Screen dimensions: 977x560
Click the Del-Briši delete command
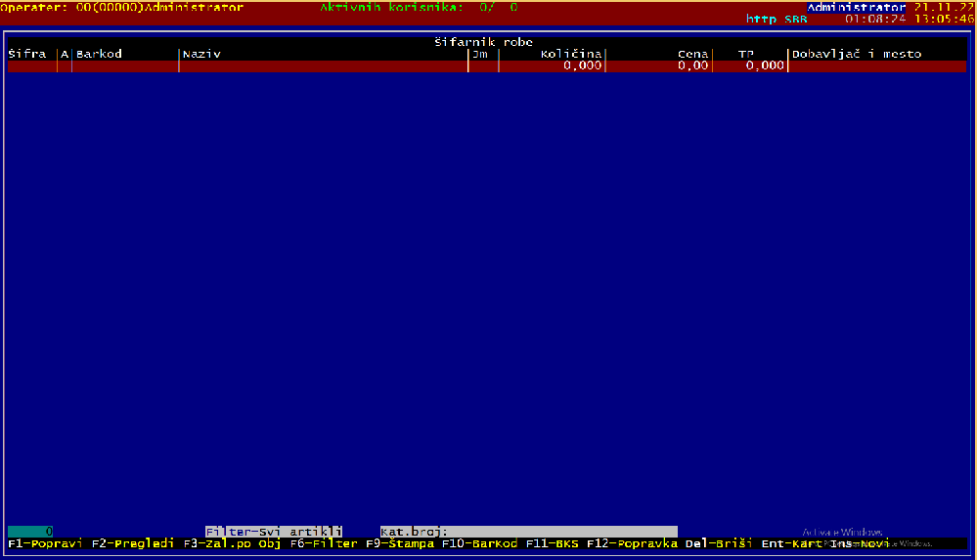point(719,543)
